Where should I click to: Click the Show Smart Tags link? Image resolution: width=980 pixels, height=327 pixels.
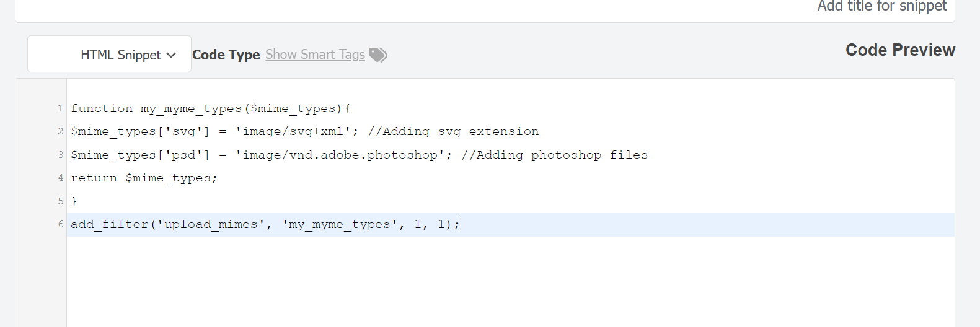pyautogui.click(x=315, y=54)
